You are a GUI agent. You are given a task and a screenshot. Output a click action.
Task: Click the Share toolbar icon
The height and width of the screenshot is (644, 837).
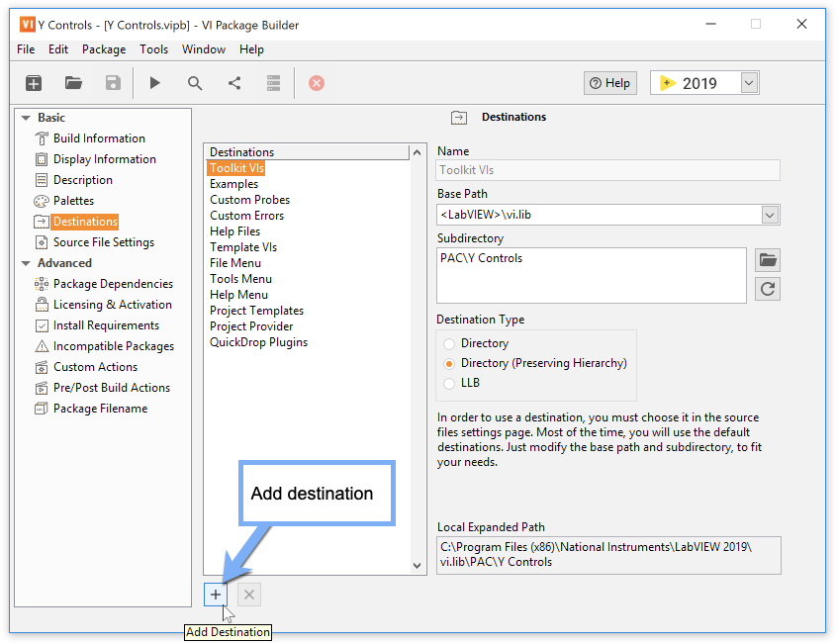(234, 83)
